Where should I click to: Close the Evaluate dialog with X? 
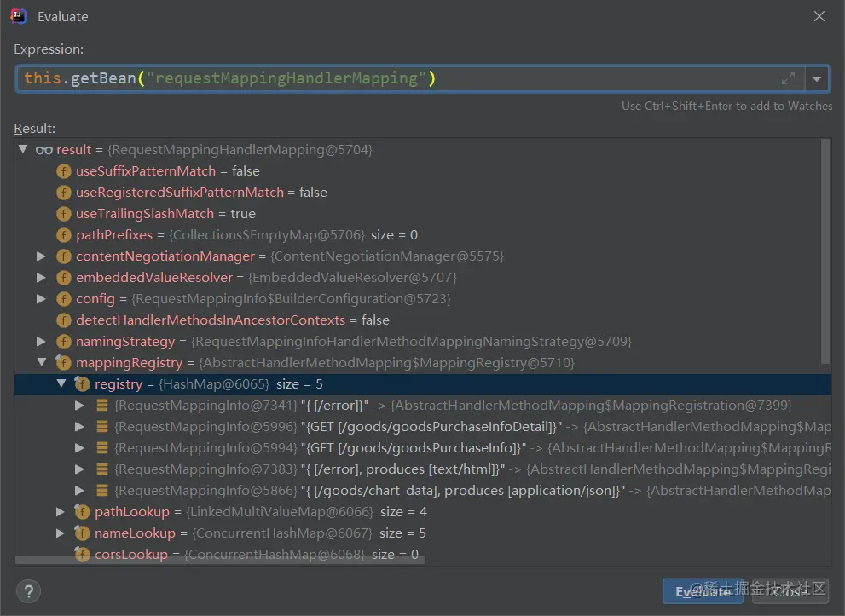[819, 17]
